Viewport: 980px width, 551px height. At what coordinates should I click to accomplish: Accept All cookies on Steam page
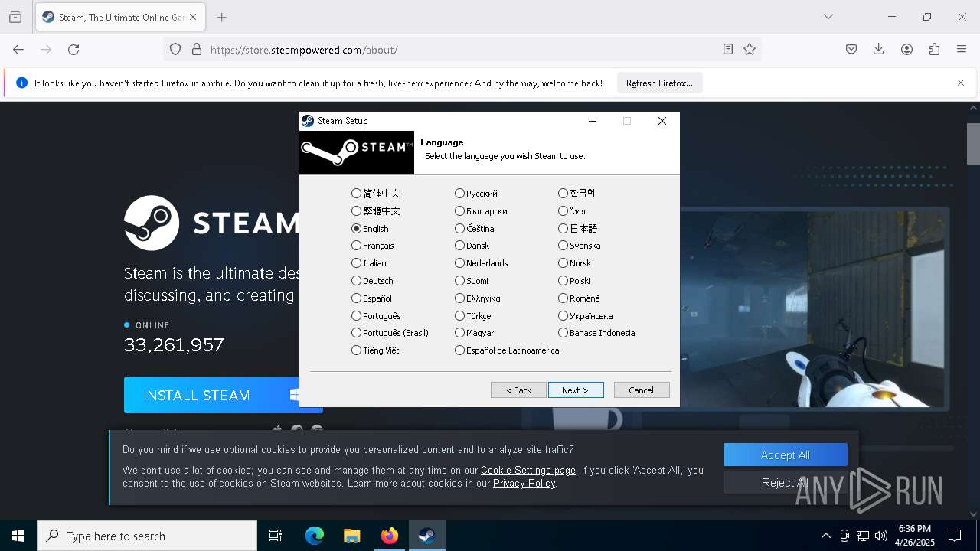tap(786, 455)
